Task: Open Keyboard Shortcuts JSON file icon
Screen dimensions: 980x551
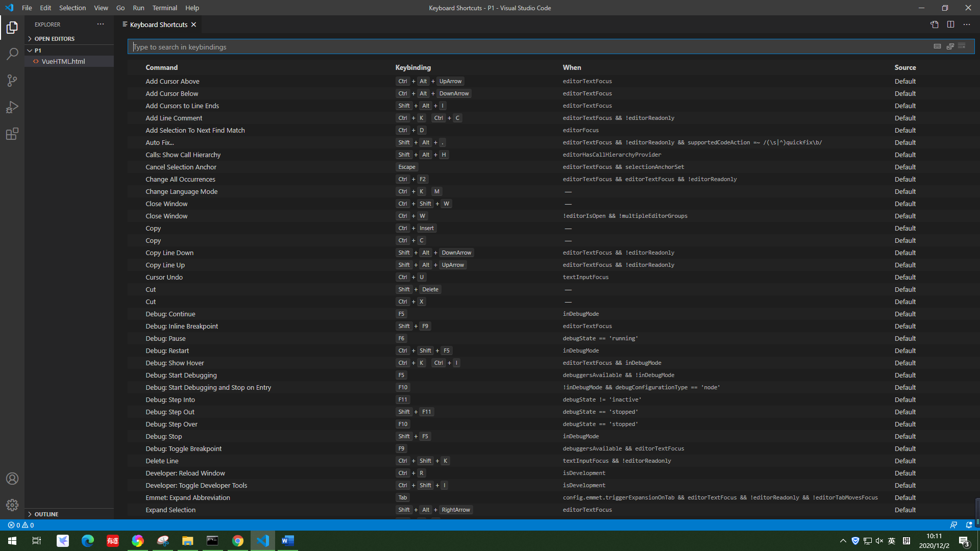Action: pyautogui.click(x=934, y=24)
